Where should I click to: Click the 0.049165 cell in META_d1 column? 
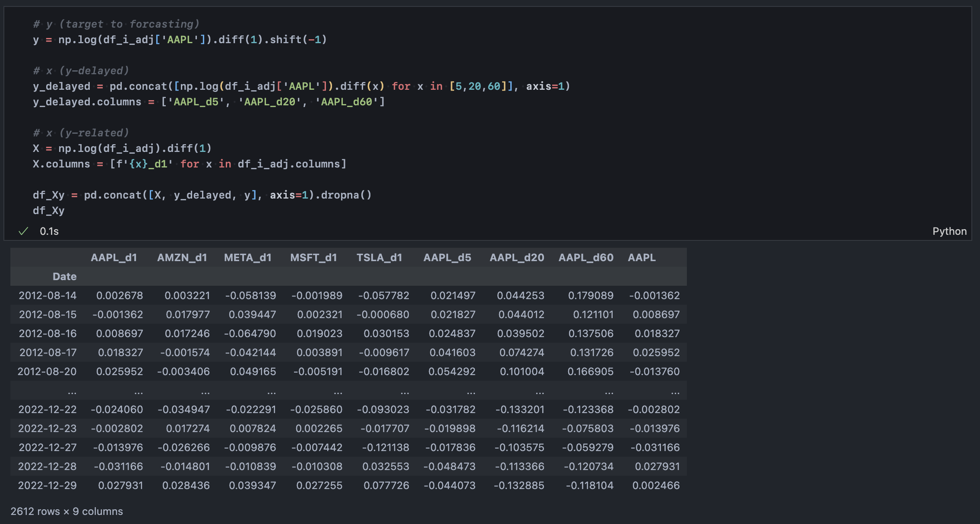(x=253, y=372)
